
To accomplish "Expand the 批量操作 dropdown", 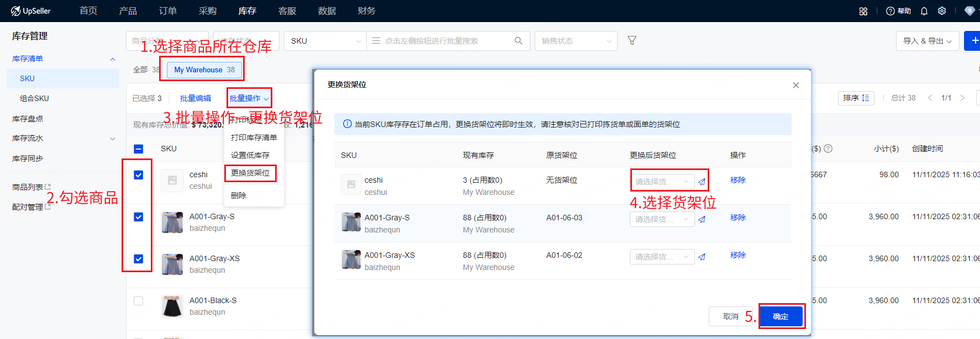I will (x=249, y=98).
